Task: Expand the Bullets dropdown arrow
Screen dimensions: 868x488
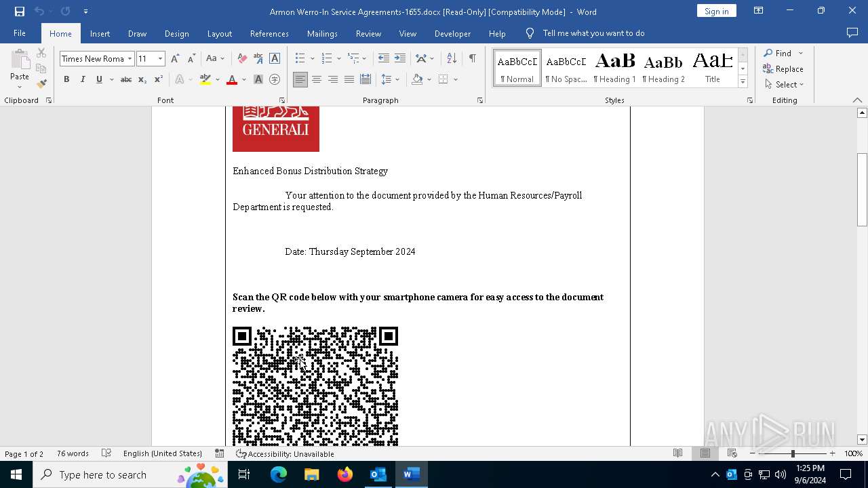Action: pyautogui.click(x=312, y=59)
